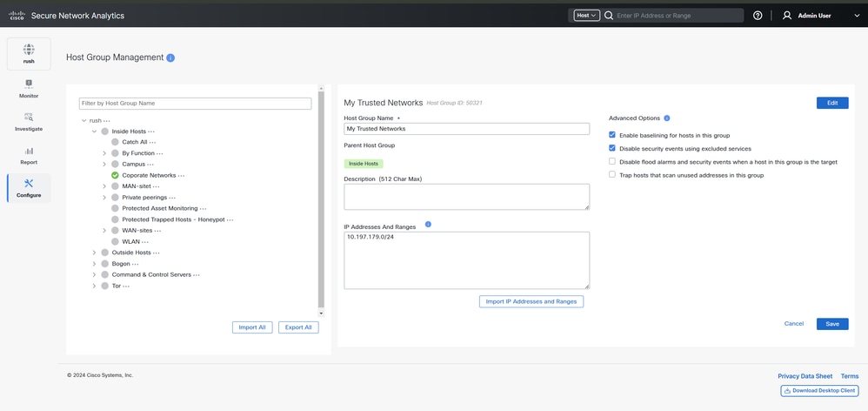
Task: Click the Host Group Name input field
Action: (x=467, y=129)
